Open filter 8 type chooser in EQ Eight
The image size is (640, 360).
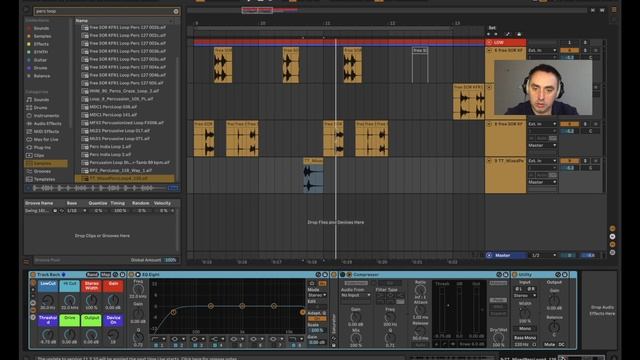coord(296,339)
